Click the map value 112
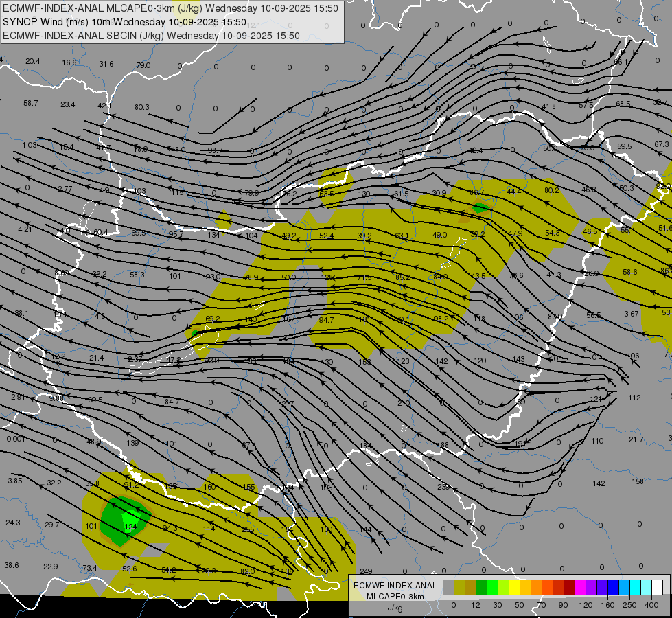 [635, 398]
